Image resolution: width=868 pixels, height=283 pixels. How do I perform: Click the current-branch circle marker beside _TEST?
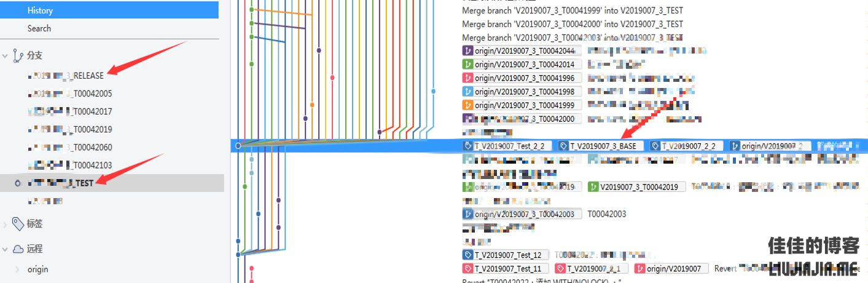pos(17,183)
